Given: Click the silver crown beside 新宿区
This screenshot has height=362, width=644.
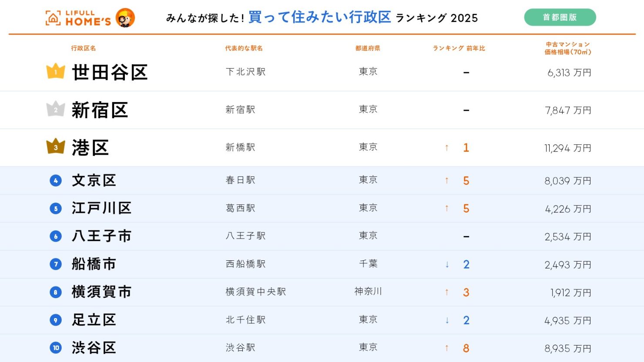Looking at the screenshot, I should coord(56,108).
